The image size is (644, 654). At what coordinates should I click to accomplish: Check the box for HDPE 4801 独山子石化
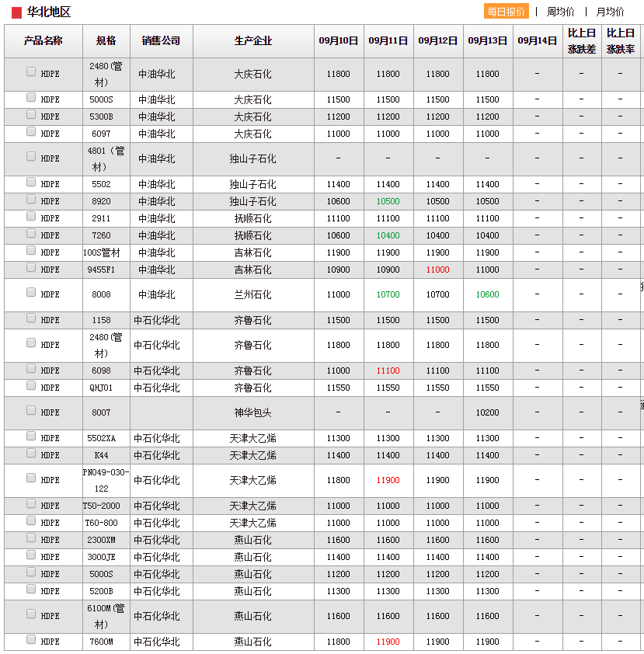point(31,156)
